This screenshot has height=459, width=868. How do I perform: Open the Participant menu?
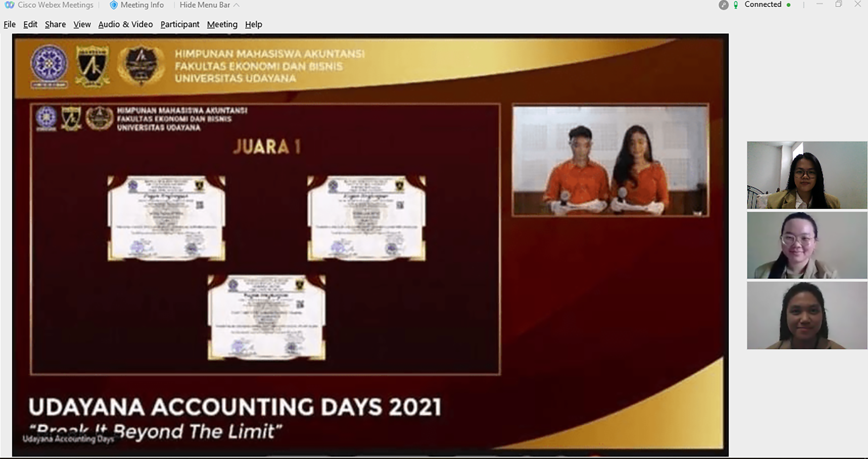click(180, 25)
